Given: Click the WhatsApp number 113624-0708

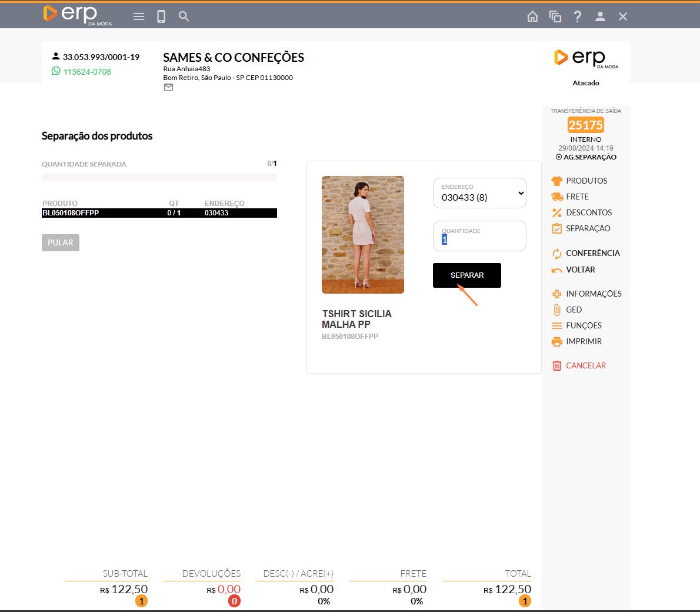Looking at the screenshot, I should click(x=87, y=72).
